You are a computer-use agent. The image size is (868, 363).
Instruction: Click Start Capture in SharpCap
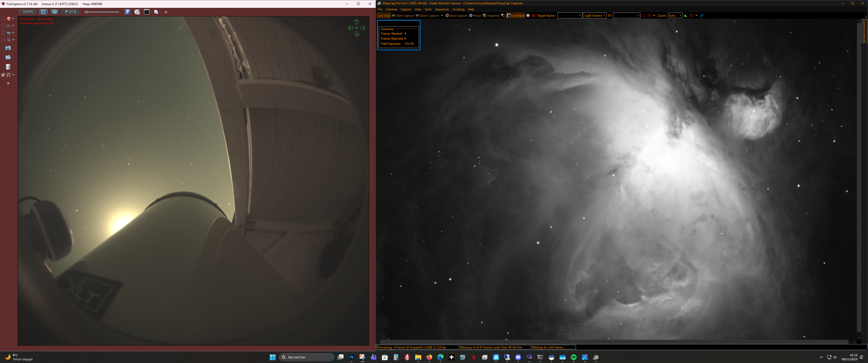[x=403, y=15]
